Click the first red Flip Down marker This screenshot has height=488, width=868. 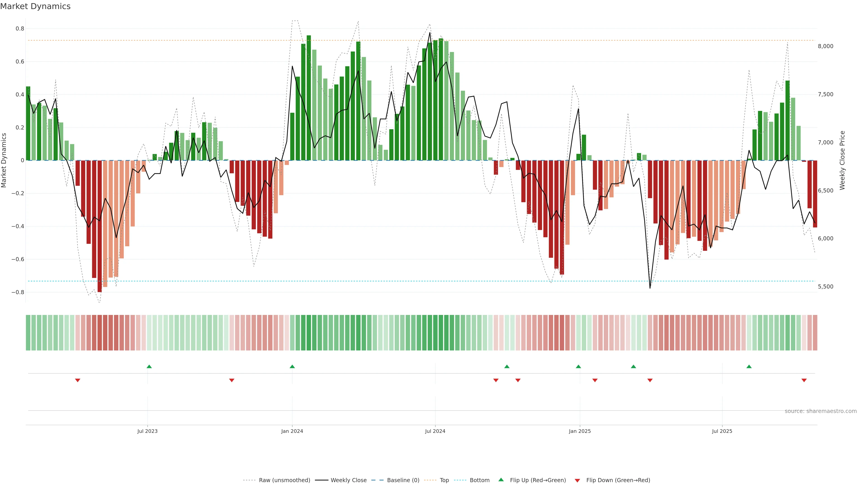point(78,380)
